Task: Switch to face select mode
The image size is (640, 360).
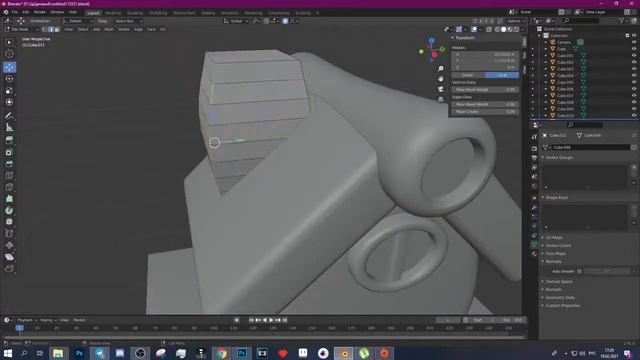Action: (57, 29)
